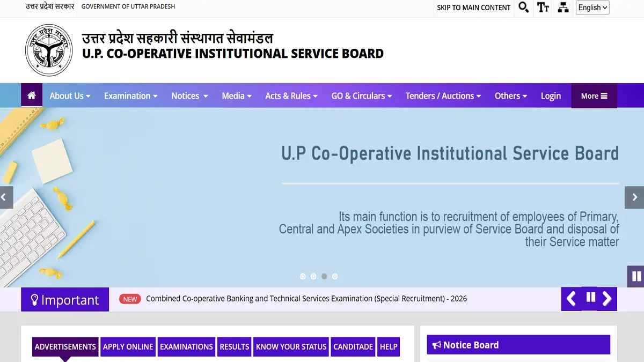The width and height of the screenshot is (644, 362).
Task: Click the Tt font-size icon
Action: point(543,8)
